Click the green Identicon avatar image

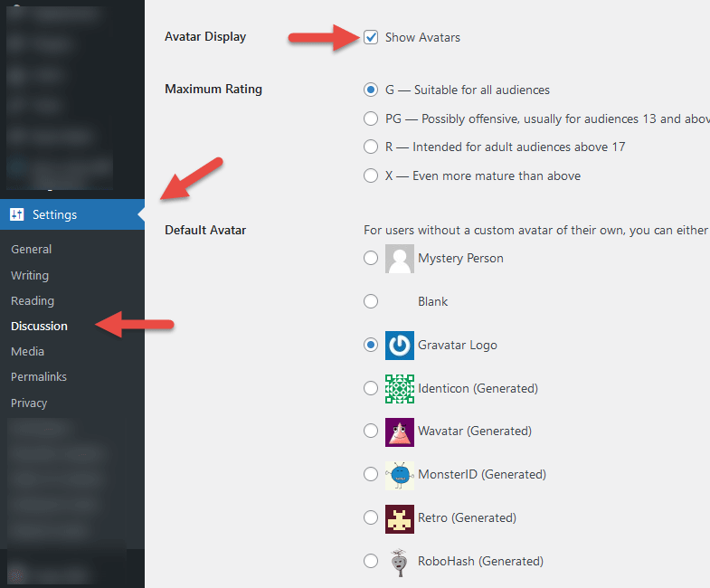(x=400, y=389)
